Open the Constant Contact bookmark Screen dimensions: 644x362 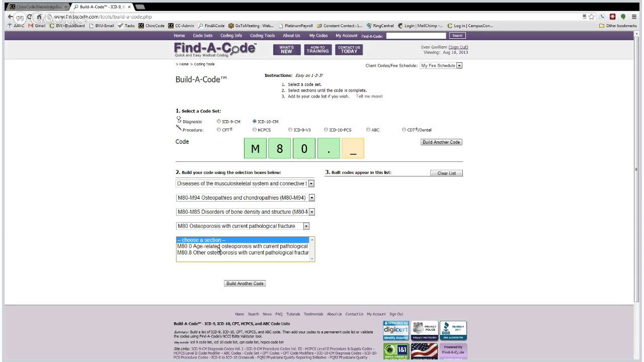pyautogui.click(x=340, y=26)
